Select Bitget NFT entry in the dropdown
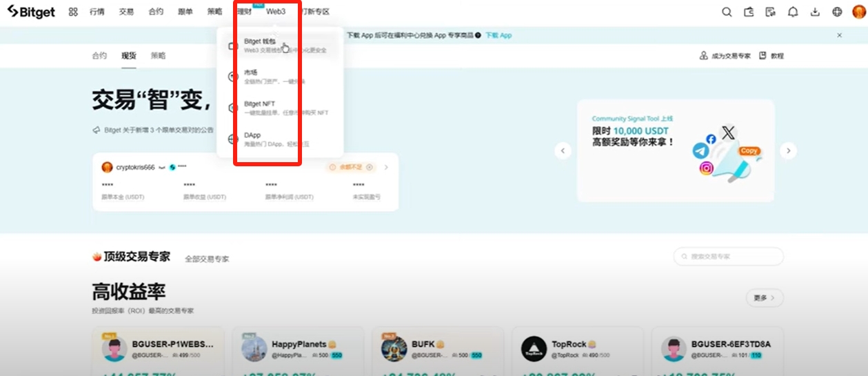The image size is (868, 376). [x=280, y=108]
